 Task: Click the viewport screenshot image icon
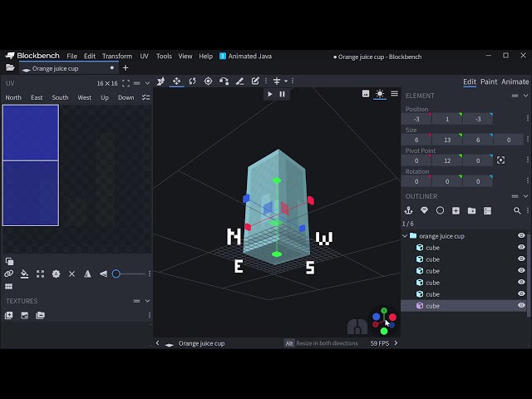click(366, 94)
